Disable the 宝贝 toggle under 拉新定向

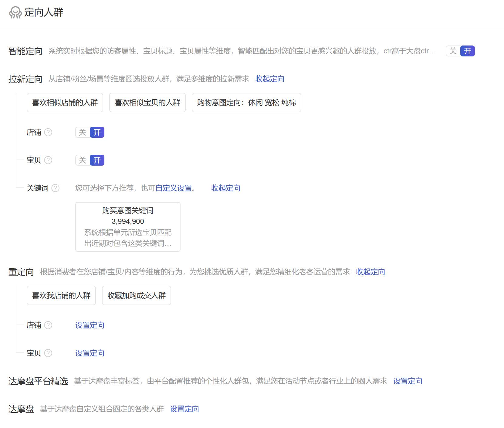(82, 160)
